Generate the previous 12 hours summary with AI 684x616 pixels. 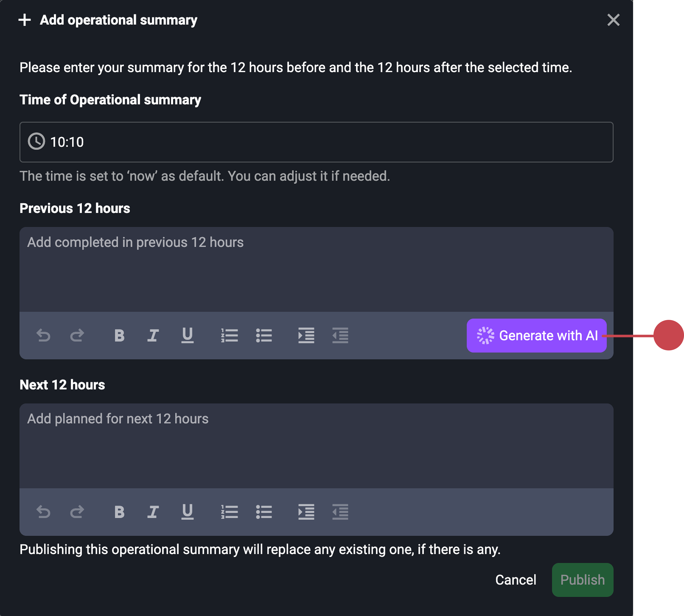point(536,335)
